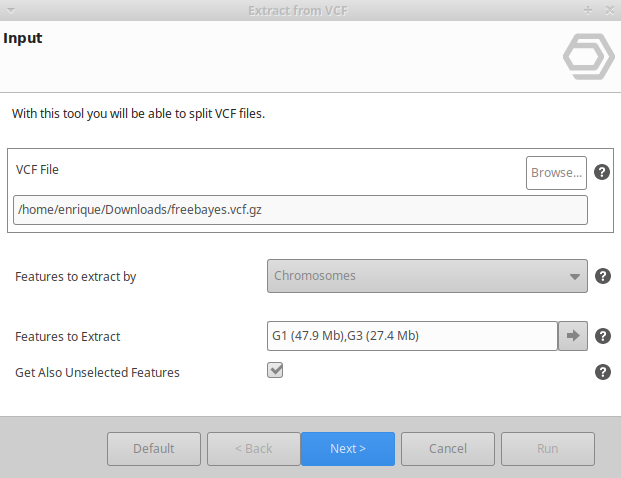
Task: Click the hexagon logo in the header
Action: pos(588,57)
